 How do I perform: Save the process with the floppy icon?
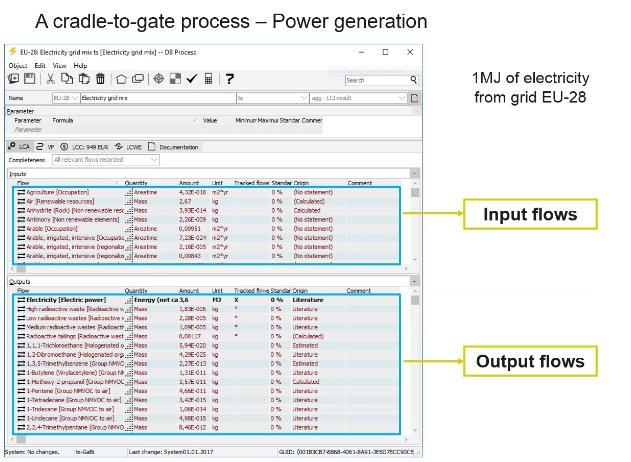(29, 78)
